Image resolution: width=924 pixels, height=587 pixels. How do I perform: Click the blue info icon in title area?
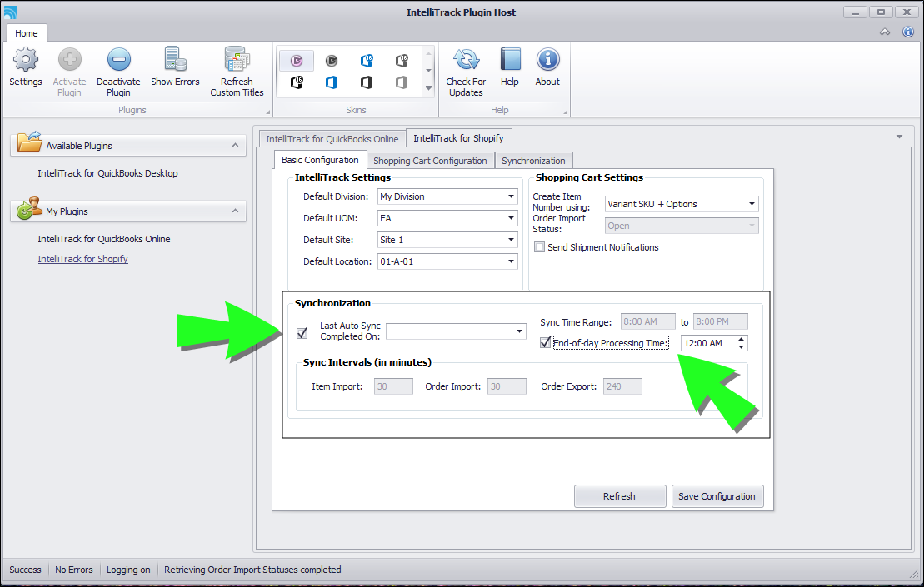pos(908,32)
